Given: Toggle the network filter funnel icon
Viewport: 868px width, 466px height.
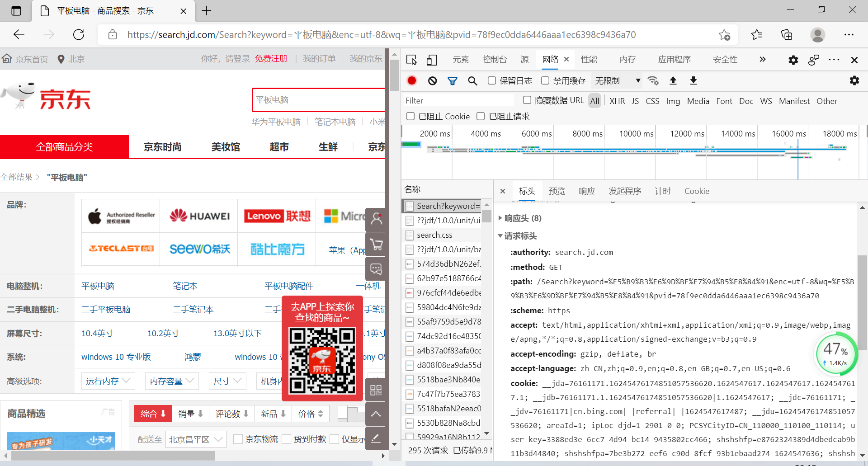Looking at the screenshot, I should point(452,80).
